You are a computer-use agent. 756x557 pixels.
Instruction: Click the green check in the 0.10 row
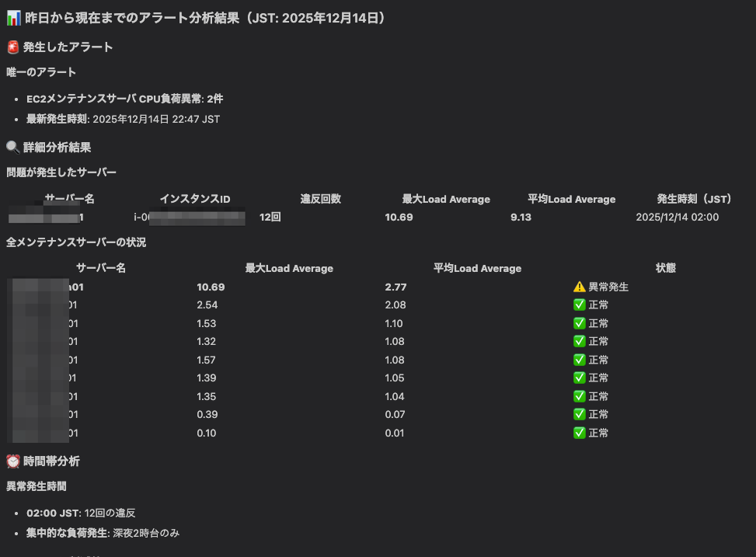579,433
